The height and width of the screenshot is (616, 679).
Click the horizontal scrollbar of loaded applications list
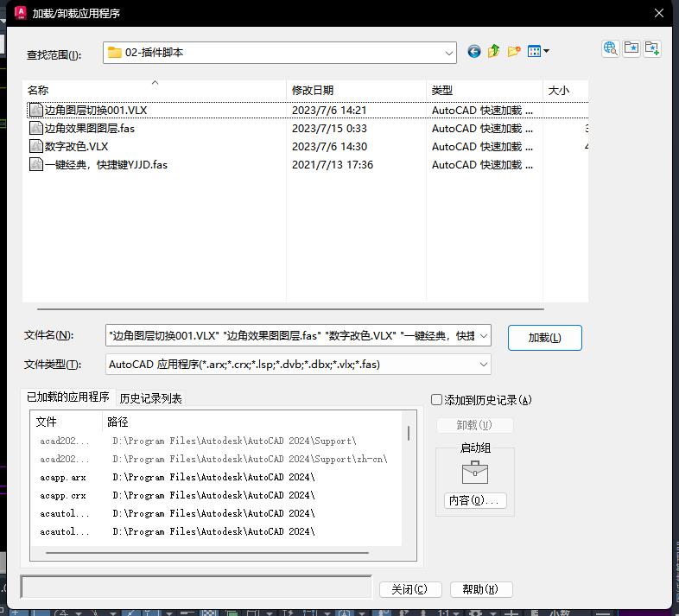tap(207, 553)
